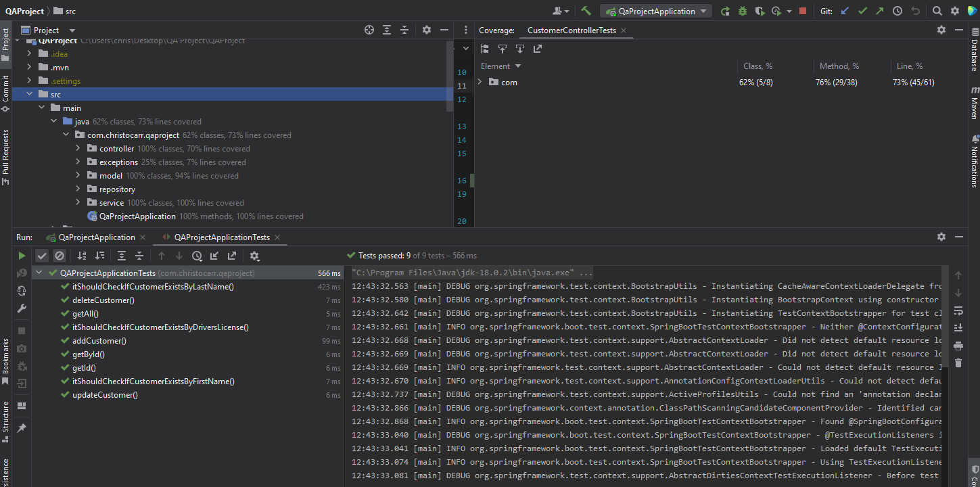
Task: Click Git Commit checkmark icon
Action: click(862, 11)
